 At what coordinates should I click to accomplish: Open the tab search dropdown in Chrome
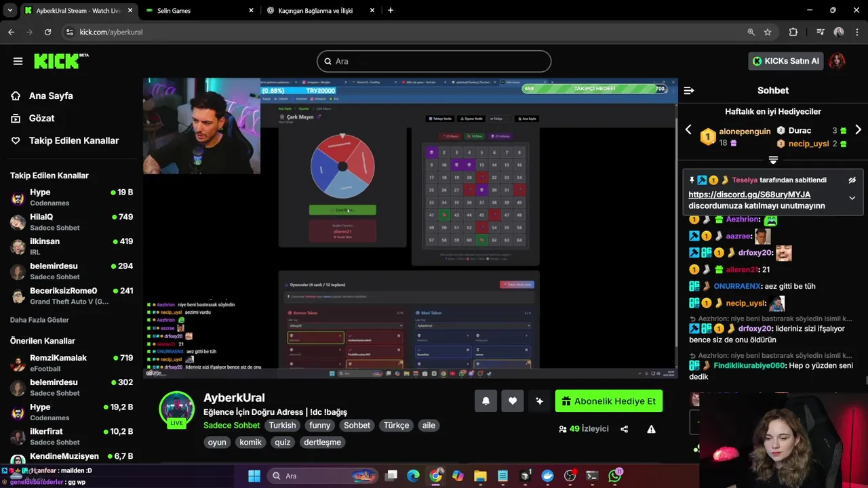[9, 11]
